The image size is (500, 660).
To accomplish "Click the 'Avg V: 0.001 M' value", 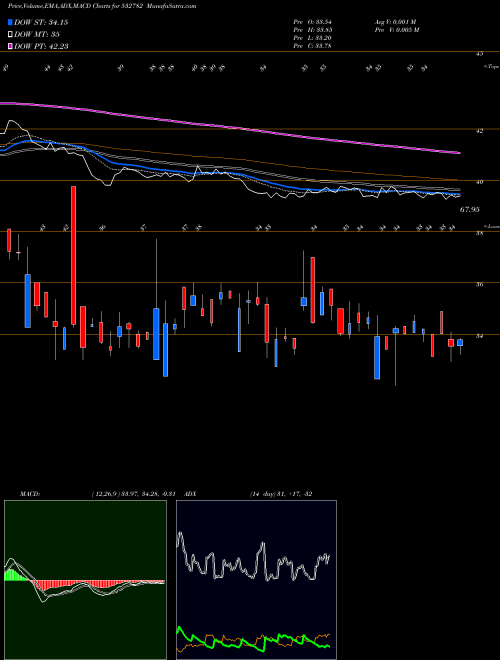I will point(395,22).
